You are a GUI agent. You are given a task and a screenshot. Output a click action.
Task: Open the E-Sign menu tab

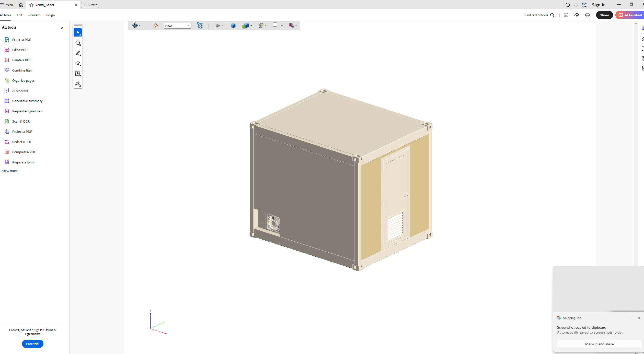coord(50,15)
